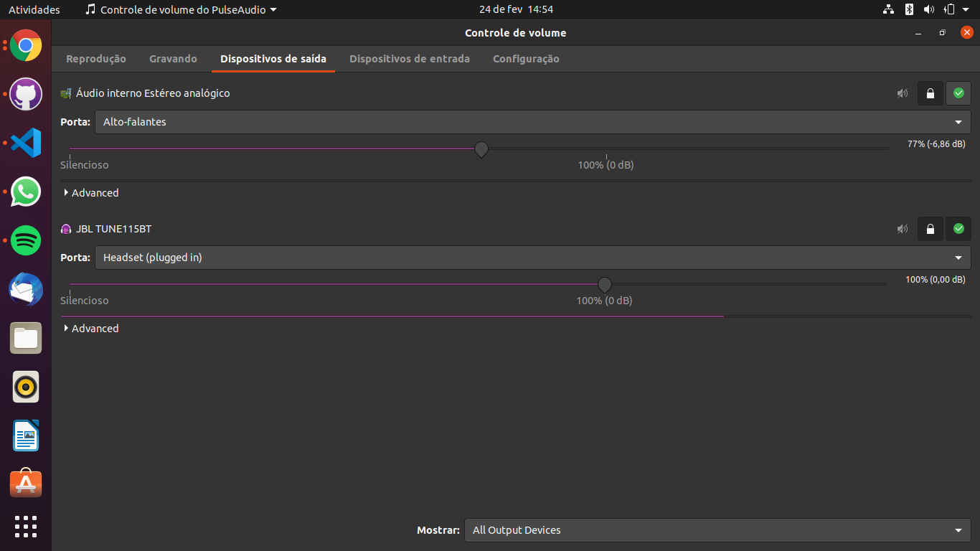
Task: Click the Áudio interno sound card icon
Action: [66, 93]
